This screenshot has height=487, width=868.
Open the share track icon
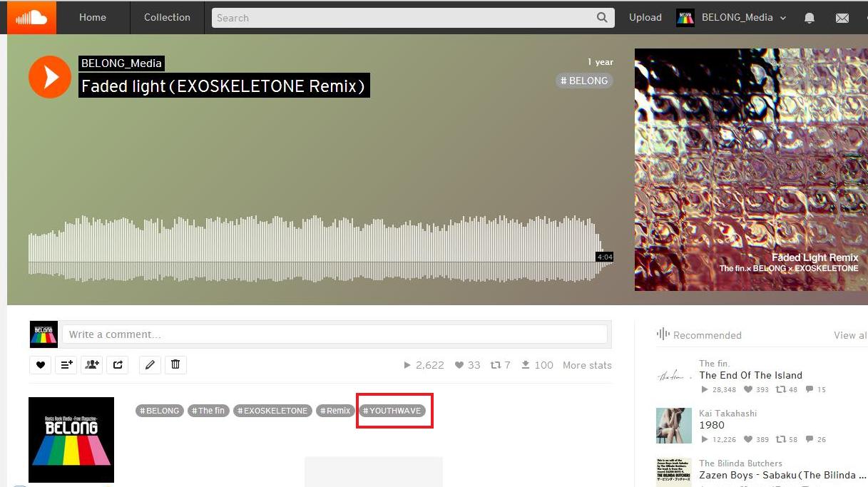click(118, 365)
